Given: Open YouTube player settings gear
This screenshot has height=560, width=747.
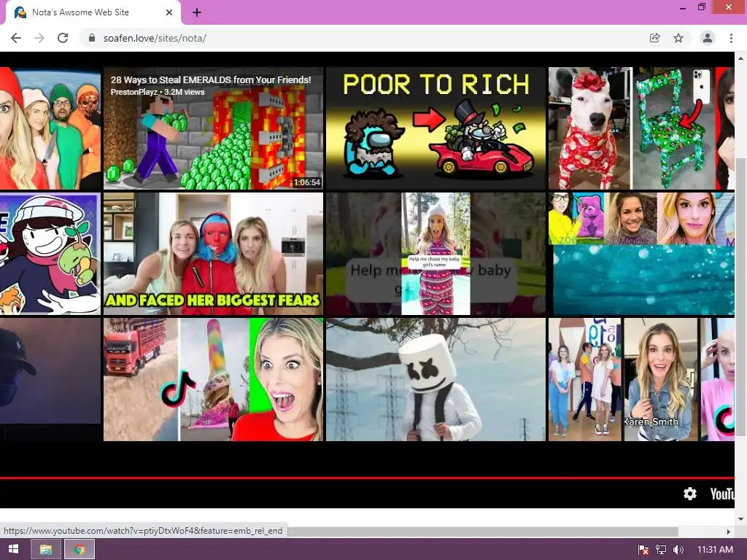Looking at the screenshot, I should tap(690, 494).
